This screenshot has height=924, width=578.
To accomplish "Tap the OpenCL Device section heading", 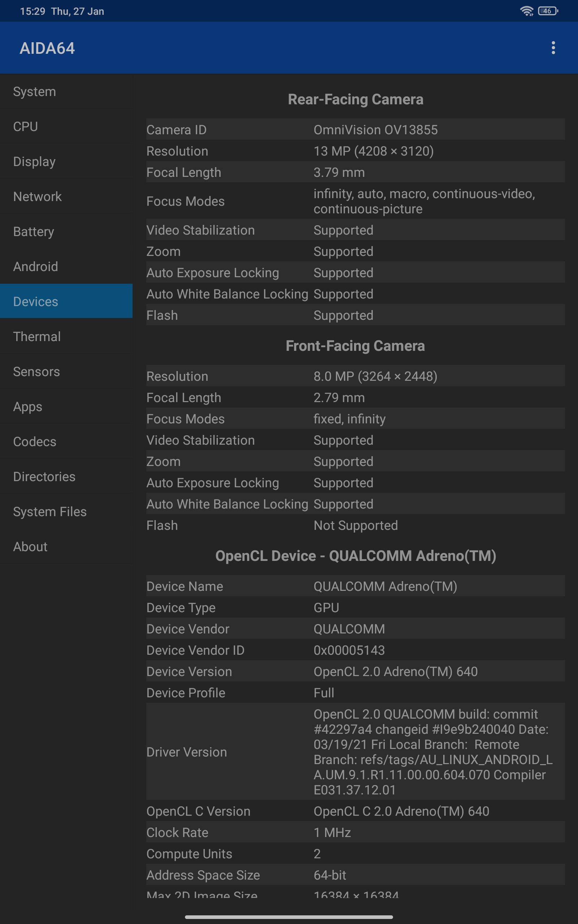I will [x=355, y=556].
